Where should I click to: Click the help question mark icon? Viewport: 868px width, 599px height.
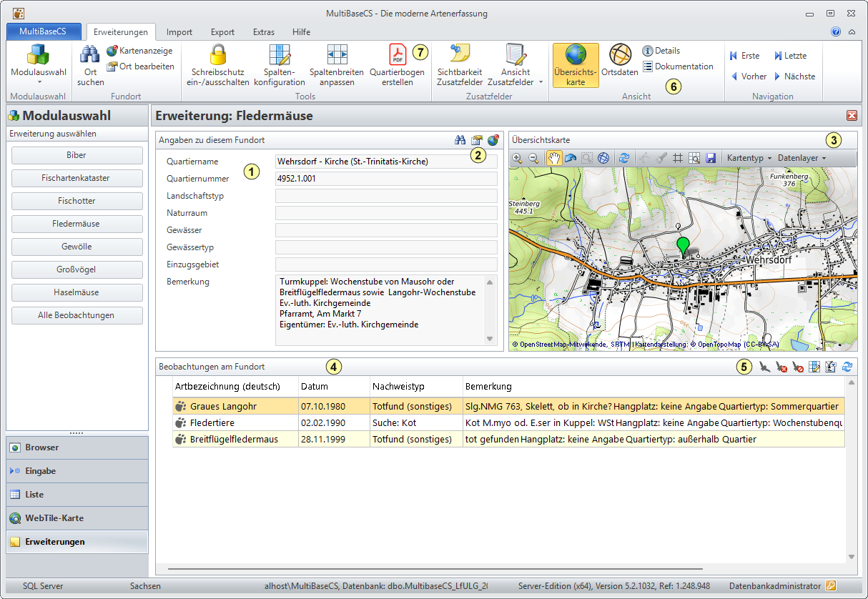(x=836, y=31)
